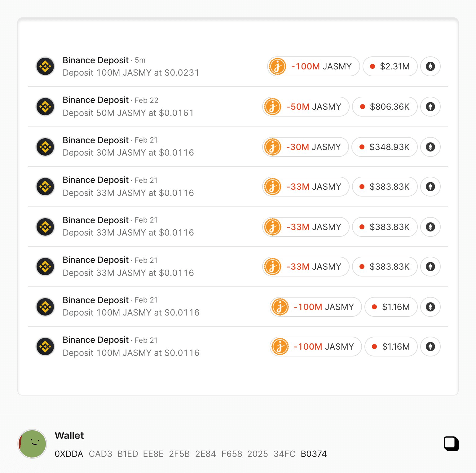Screen dimensions: 476x473
Task: Click the $1.16M badge on the last row
Action: pos(391,347)
